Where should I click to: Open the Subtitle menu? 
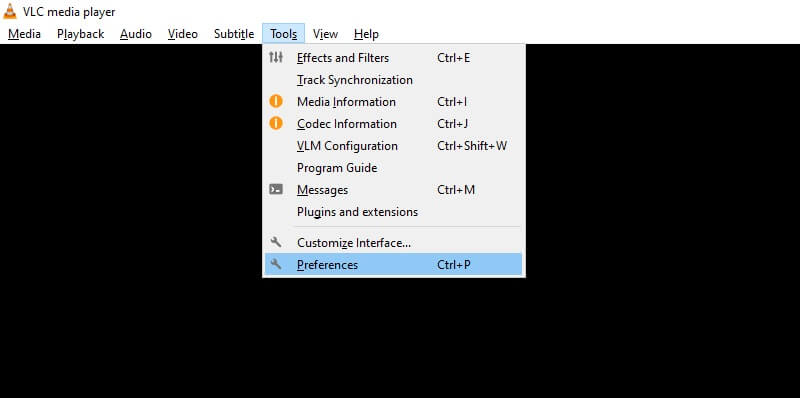click(x=234, y=34)
